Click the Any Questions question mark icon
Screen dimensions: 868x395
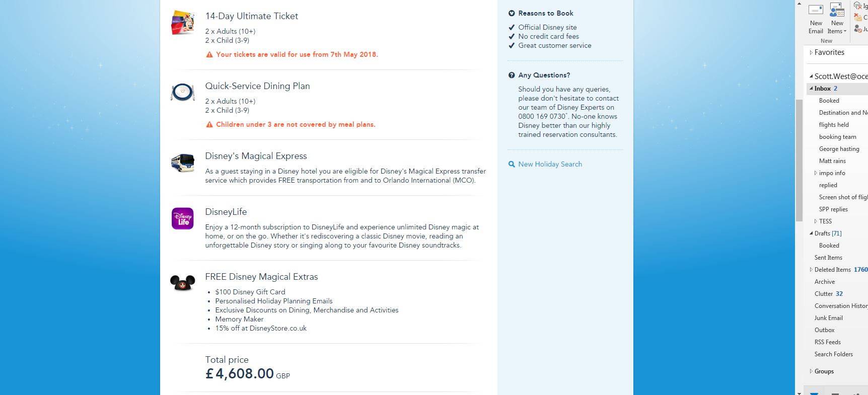point(512,75)
